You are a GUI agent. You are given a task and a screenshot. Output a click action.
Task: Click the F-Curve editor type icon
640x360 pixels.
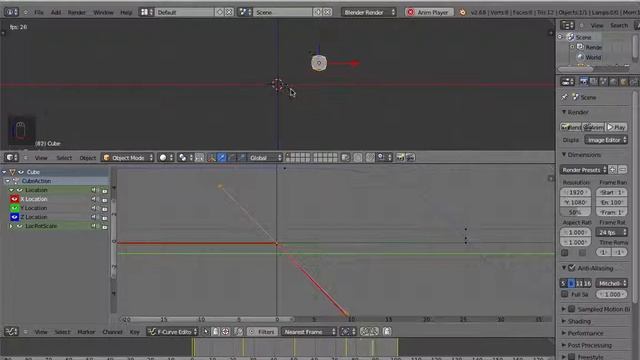tap(11, 332)
